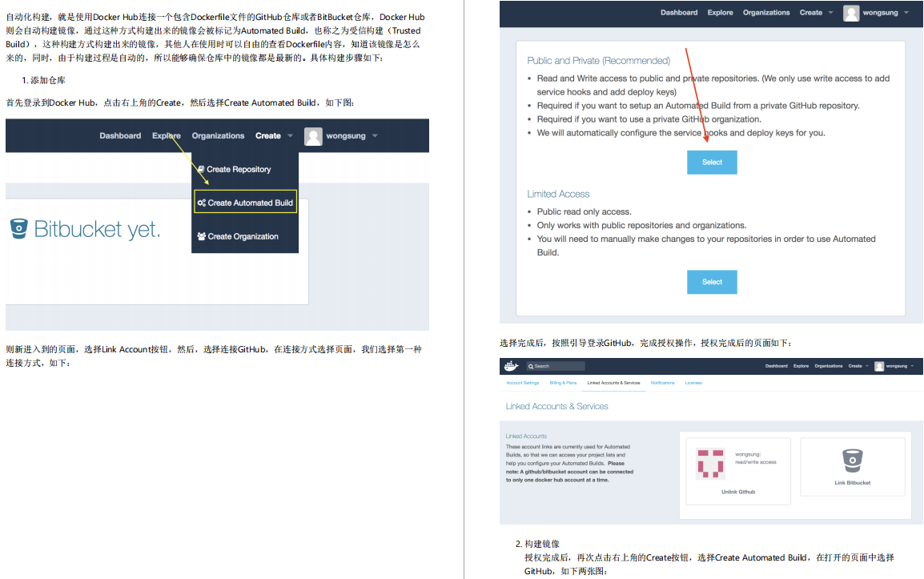924x579 pixels.
Task: Click the 'Public read only access.' bullet
Action: 584,211
